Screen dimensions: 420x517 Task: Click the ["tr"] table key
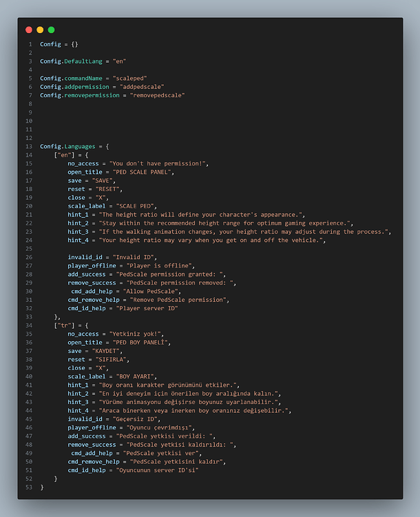tap(64, 325)
